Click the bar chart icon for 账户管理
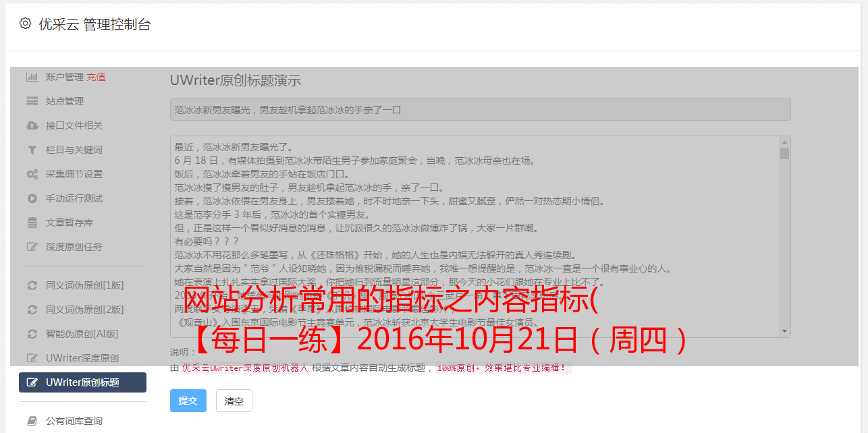 coord(32,77)
